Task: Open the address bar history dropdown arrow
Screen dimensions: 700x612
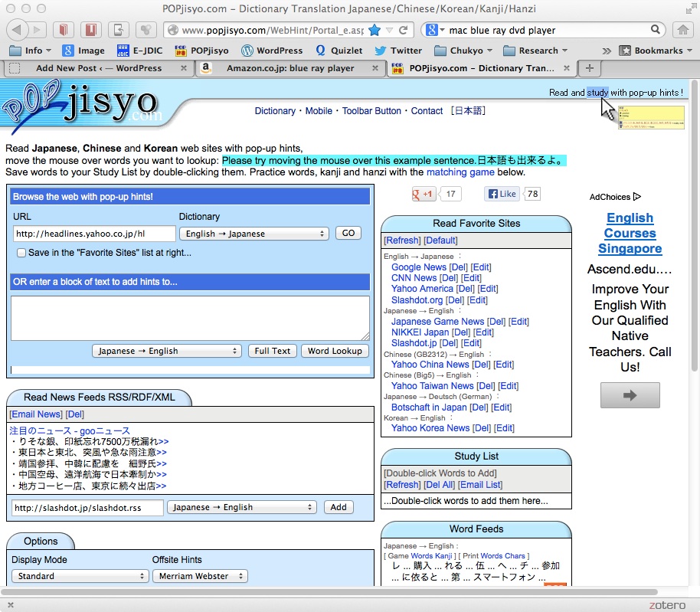Action: (x=389, y=31)
